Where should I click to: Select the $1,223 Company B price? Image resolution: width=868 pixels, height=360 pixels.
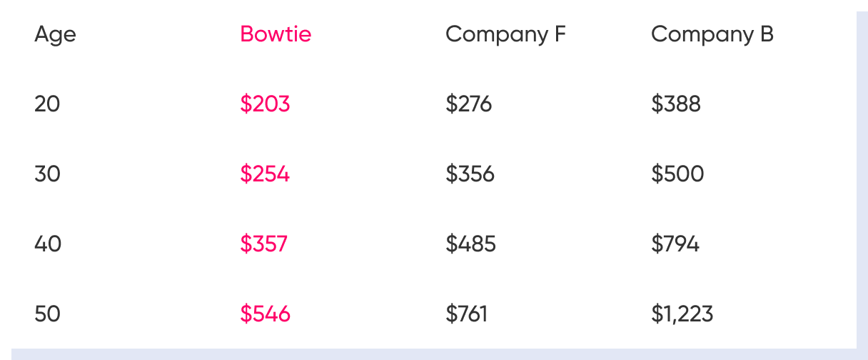pyautogui.click(x=682, y=314)
